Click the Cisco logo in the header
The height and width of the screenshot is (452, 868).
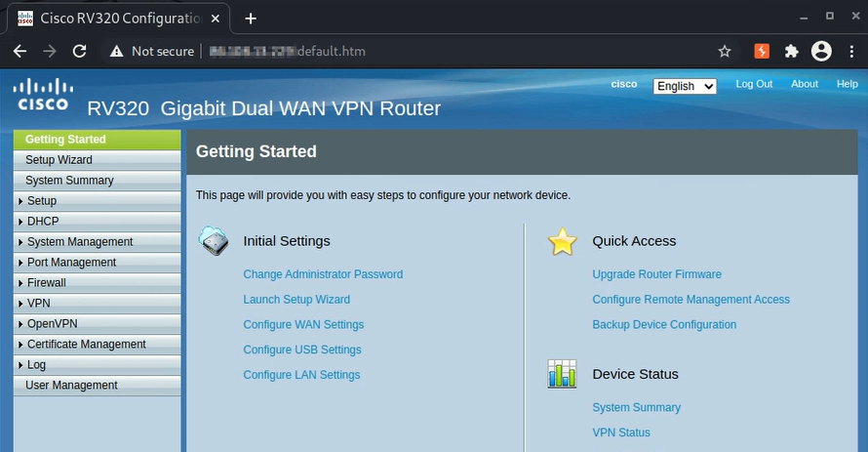tap(43, 95)
